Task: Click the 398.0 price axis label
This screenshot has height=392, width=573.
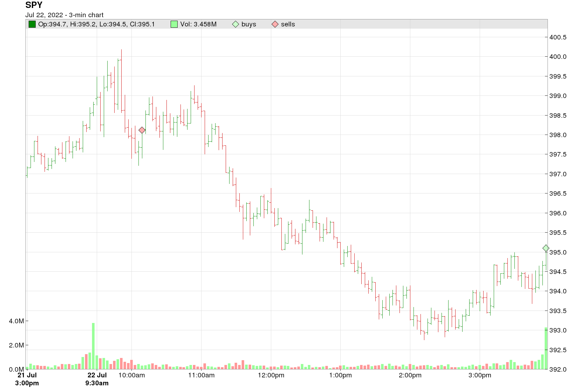Action: (x=558, y=135)
